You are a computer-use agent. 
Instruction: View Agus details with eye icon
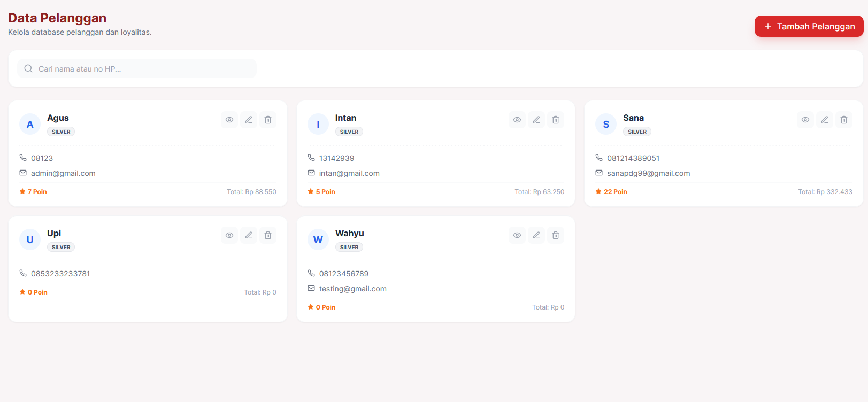(229, 120)
